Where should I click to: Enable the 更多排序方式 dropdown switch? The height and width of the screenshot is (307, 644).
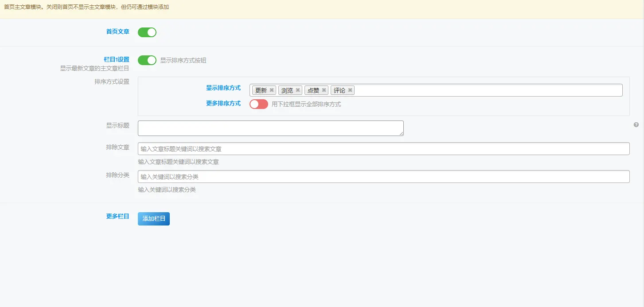coord(259,104)
